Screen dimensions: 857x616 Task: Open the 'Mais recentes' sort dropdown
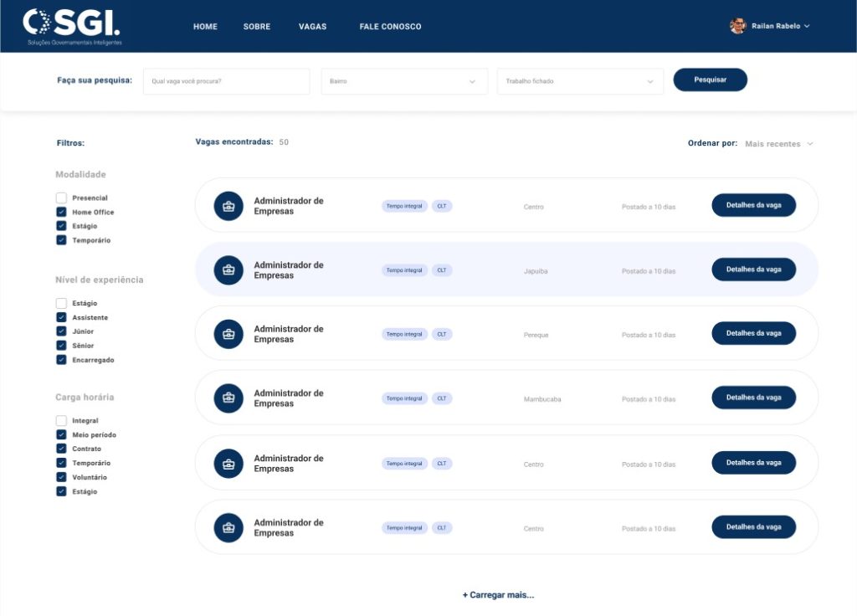[778, 144]
